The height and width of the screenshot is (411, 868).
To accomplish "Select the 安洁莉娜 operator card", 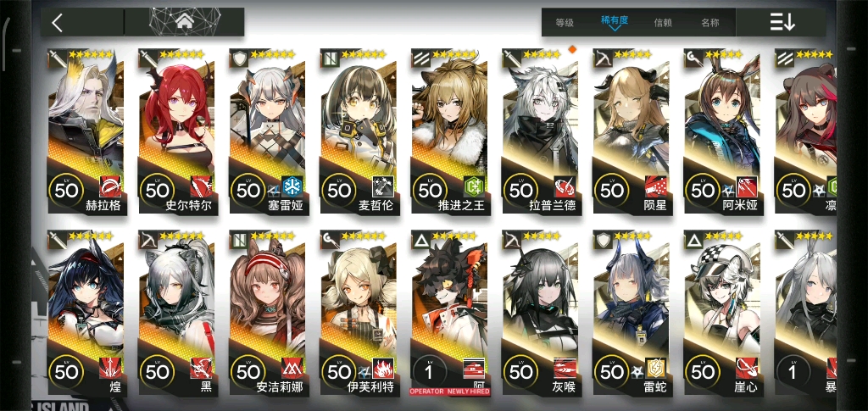I will coord(269,314).
